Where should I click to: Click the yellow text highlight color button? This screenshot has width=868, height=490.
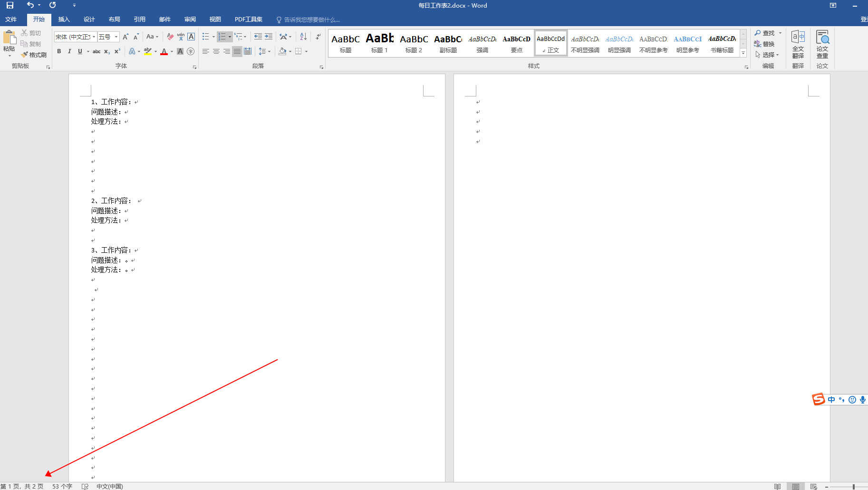[x=148, y=51]
